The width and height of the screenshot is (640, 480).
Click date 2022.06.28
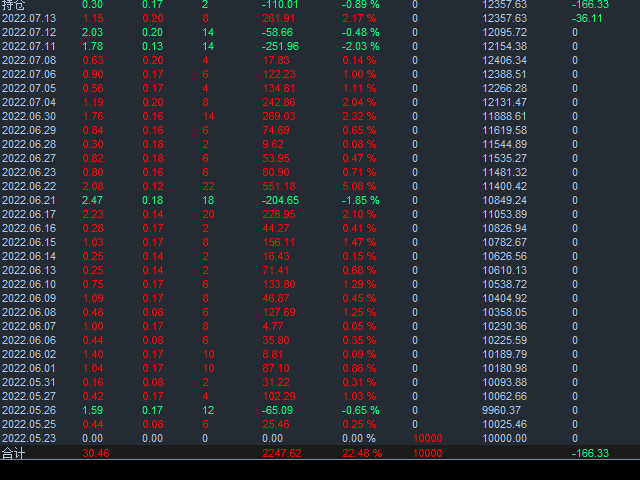coord(29,144)
